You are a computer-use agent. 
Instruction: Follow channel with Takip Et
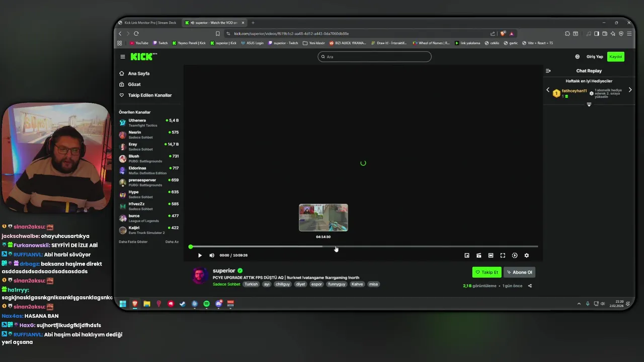tap(487, 272)
